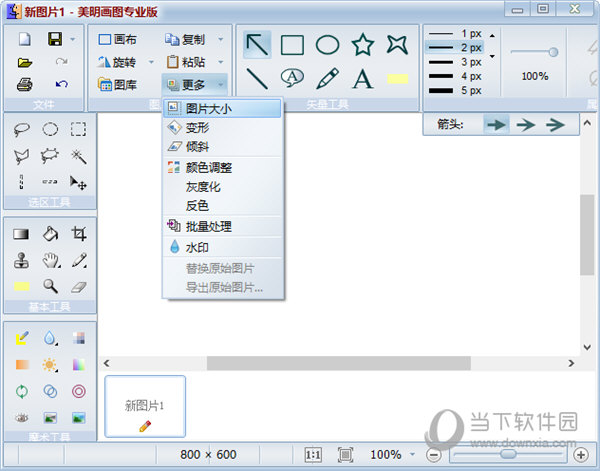Expand the save button dropdown arrow
Image resolution: width=600 pixels, height=471 pixels.
point(73,39)
